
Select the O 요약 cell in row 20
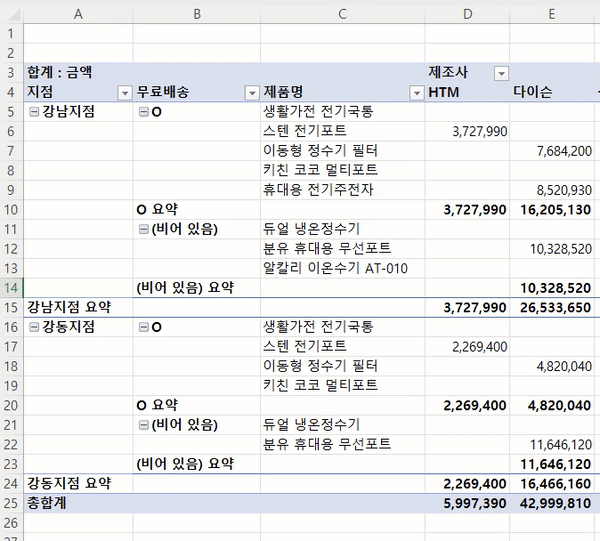[197, 405]
